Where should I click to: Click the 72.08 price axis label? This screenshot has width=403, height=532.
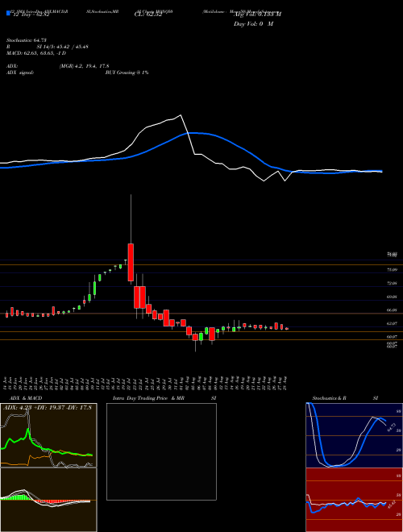pyautogui.click(x=392, y=283)
